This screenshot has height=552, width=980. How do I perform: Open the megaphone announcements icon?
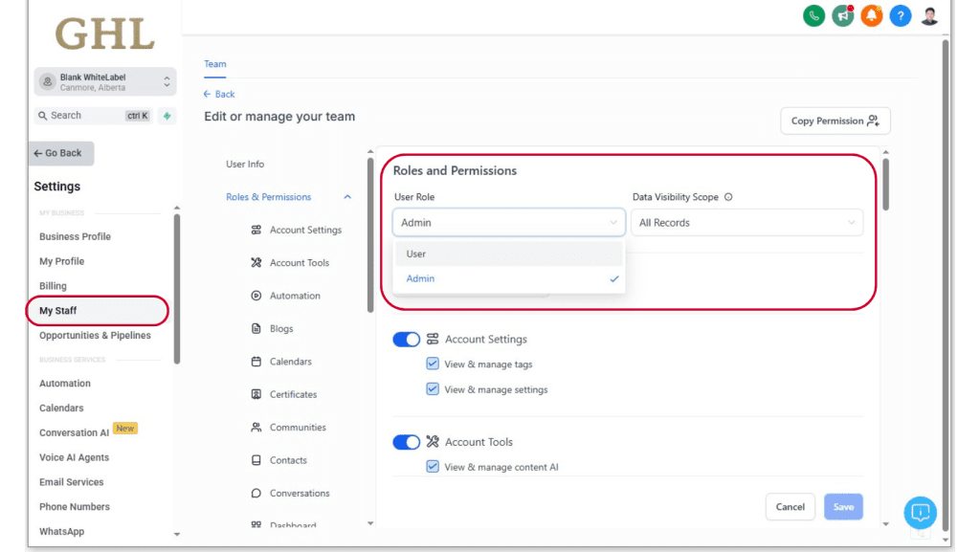tap(842, 15)
